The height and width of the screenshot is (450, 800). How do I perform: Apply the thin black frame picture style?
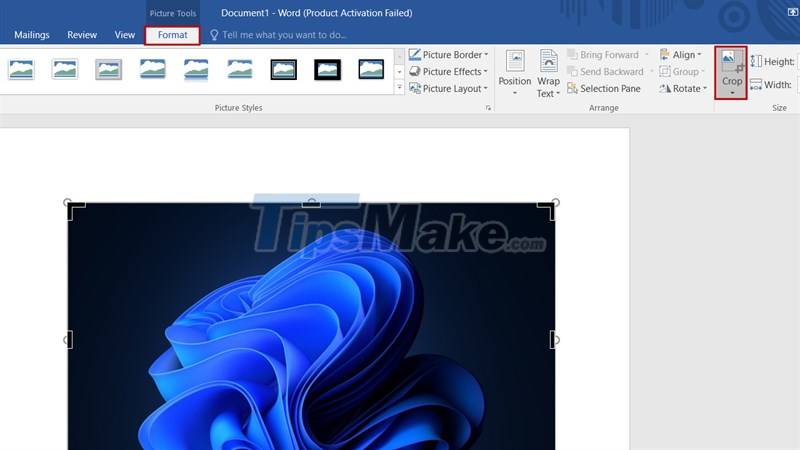coord(284,69)
